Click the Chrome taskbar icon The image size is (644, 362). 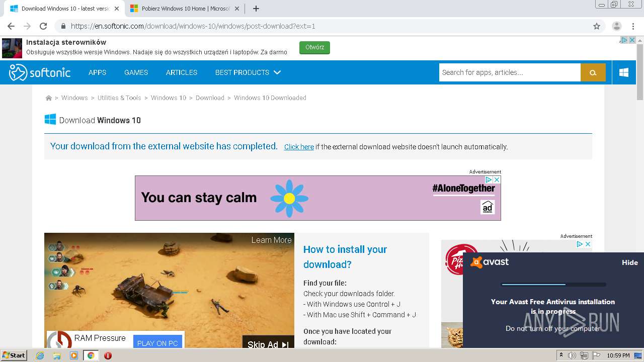[x=91, y=355]
